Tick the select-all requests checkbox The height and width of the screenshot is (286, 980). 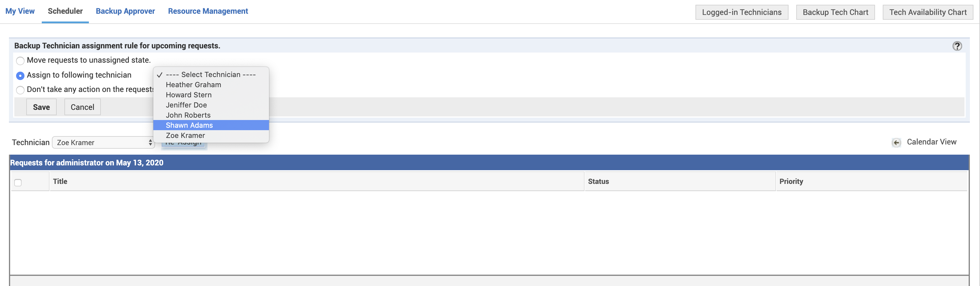(x=18, y=182)
